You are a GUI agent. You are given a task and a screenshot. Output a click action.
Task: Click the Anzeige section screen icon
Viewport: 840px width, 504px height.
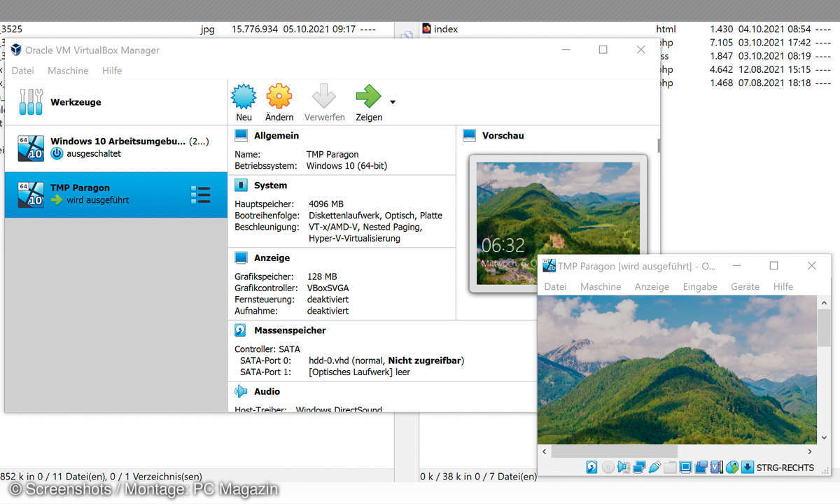241,258
